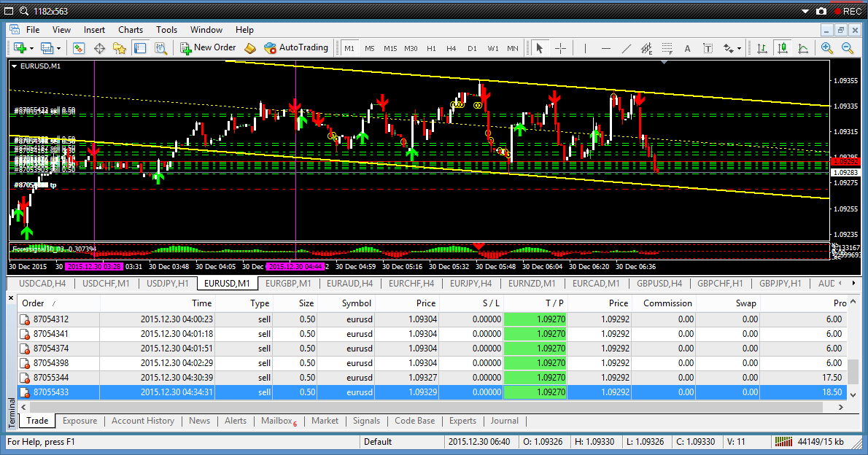
Task: Sort trades by T / P column header
Action: (535, 303)
